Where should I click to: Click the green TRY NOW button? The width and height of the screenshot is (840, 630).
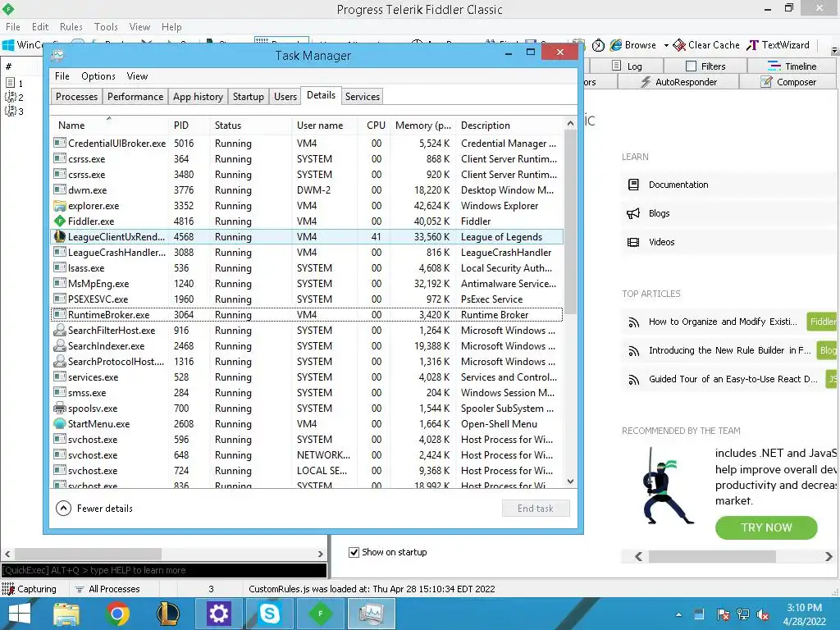[766, 527]
